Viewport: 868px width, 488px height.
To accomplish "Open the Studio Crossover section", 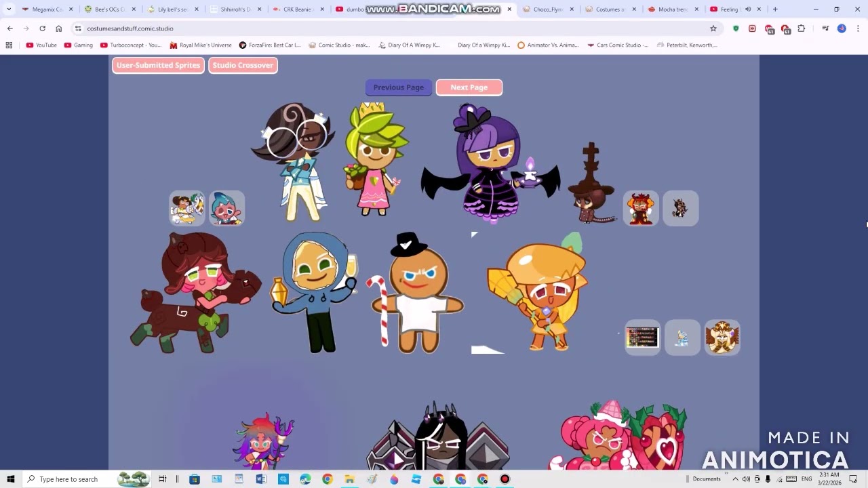I will 243,65.
